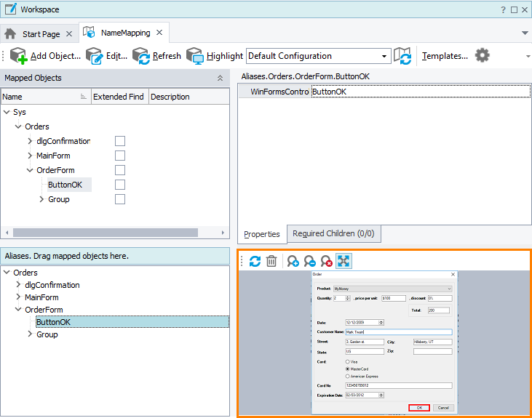The height and width of the screenshot is (418, 532).
Task: Open the Required Children (0/0) tab
Action: click(x=333, y=234)
